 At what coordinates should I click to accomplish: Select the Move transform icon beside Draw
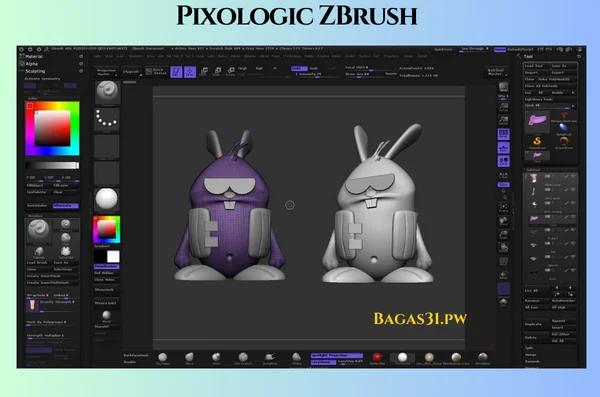pyautogui.click(x=204, y=72)
